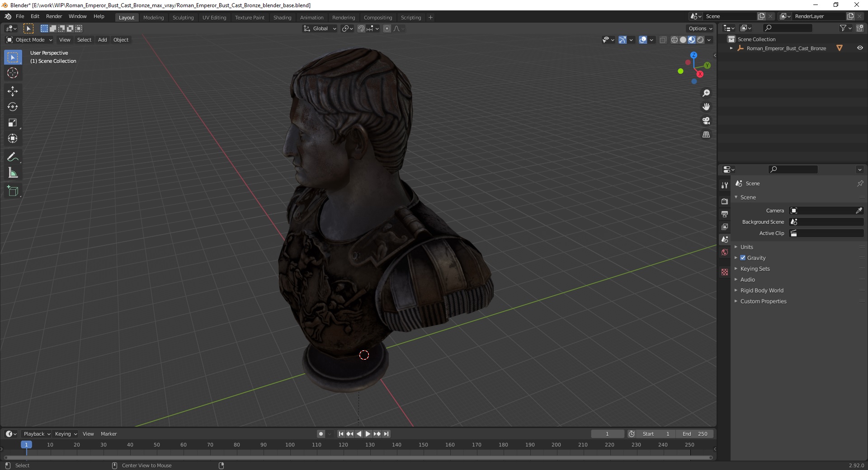The width and height of the screenshot is (868, 470).
Task: Click the pan view hand icon
Action: [706, 107]
